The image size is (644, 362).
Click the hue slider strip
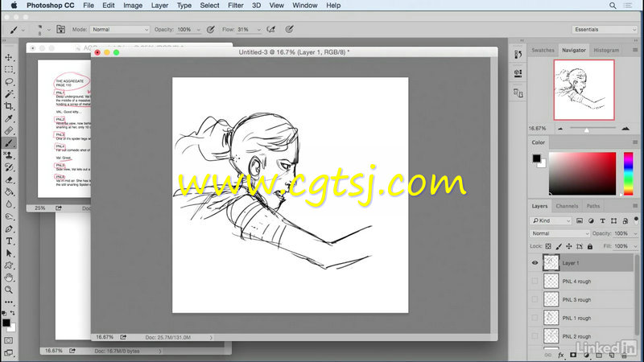(x=629, y=173)
